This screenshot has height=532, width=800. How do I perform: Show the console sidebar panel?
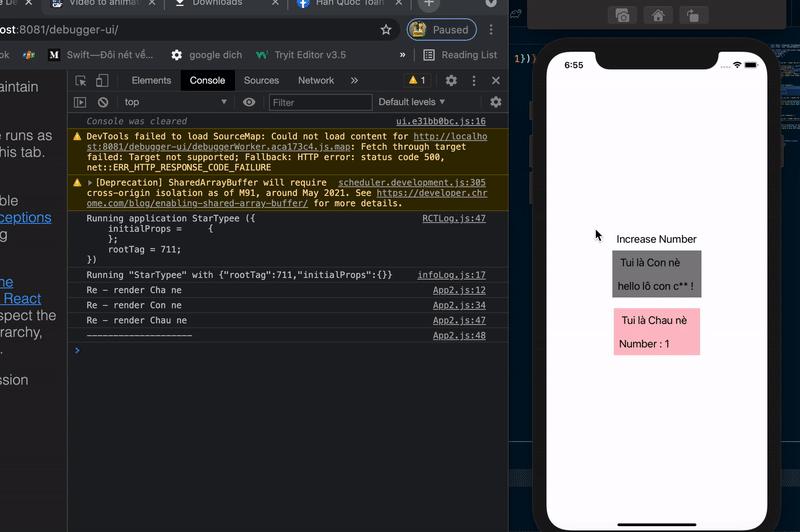coord(81,102)
